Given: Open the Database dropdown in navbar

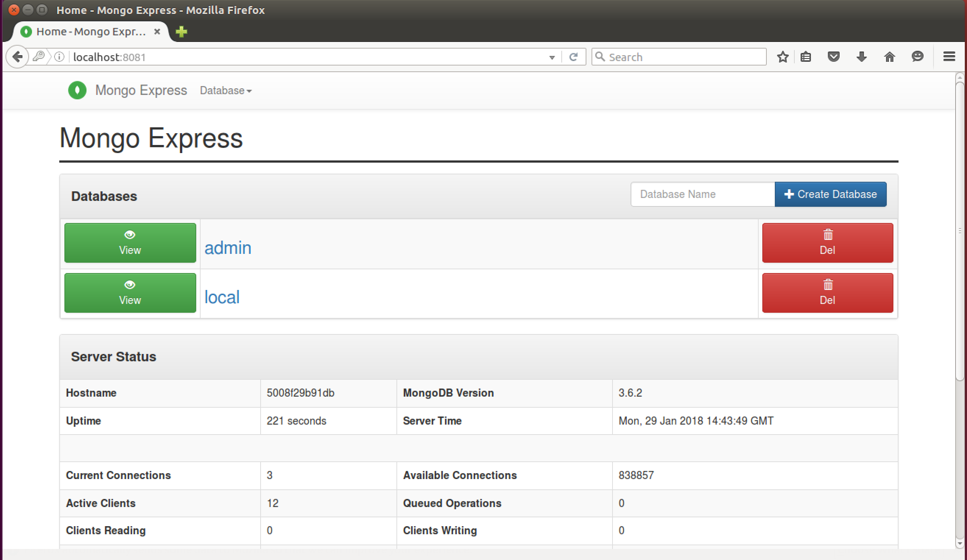Looking at the screenshot, I should tap(226, 91).
